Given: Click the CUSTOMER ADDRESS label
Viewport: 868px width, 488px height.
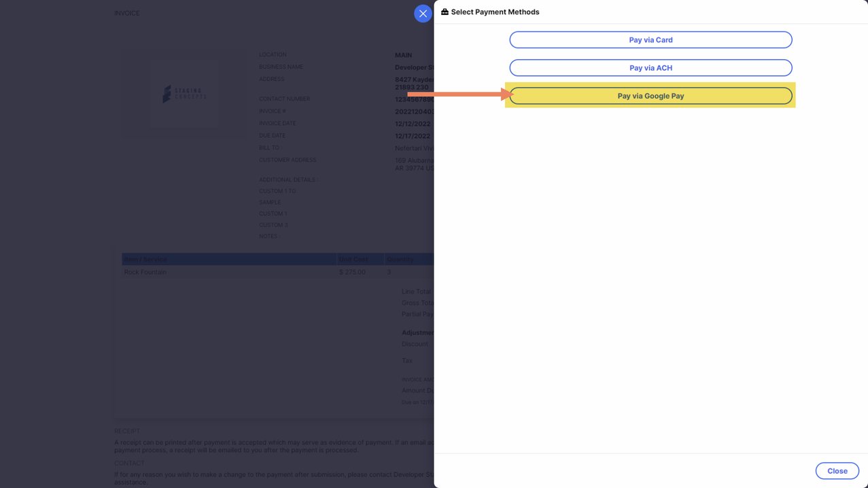Looking at the screenshot, I should coord(288,160).
